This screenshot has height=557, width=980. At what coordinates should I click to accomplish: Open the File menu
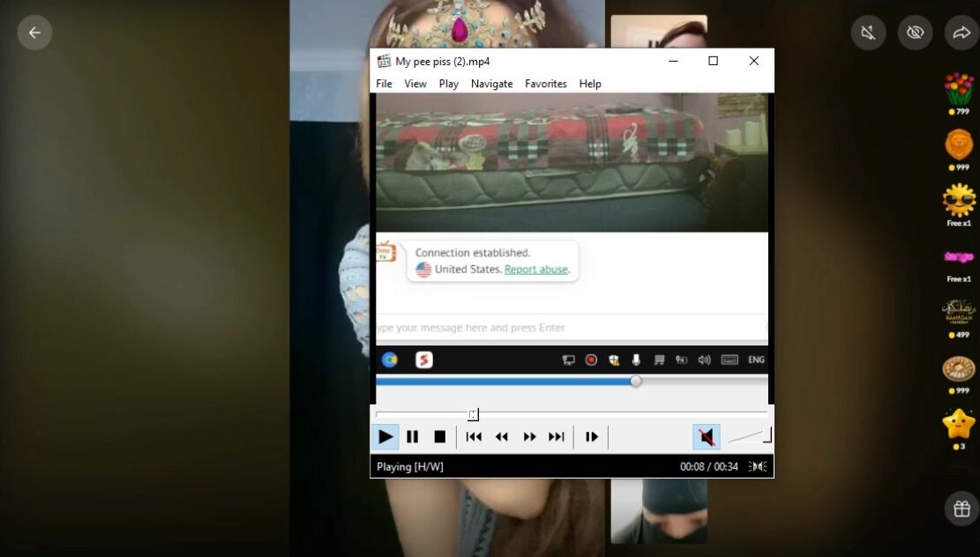tap(384, 84)
